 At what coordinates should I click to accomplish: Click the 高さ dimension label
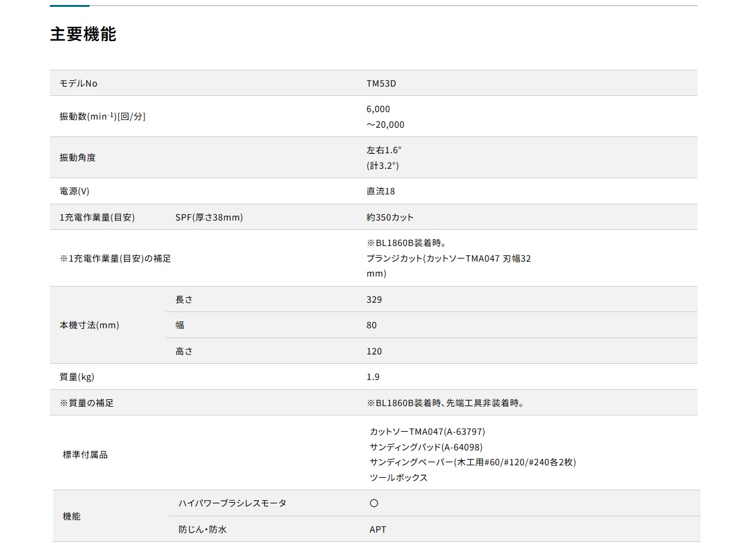tap(184, 351)
